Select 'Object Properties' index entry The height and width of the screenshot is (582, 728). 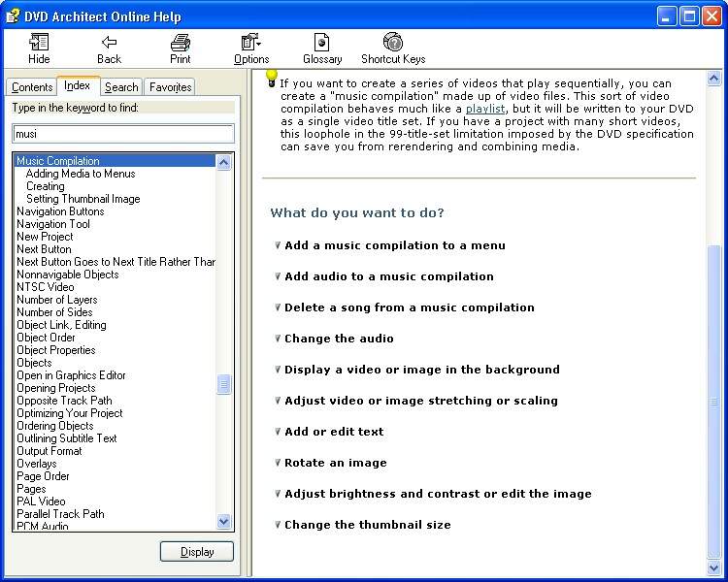[56, 350]
